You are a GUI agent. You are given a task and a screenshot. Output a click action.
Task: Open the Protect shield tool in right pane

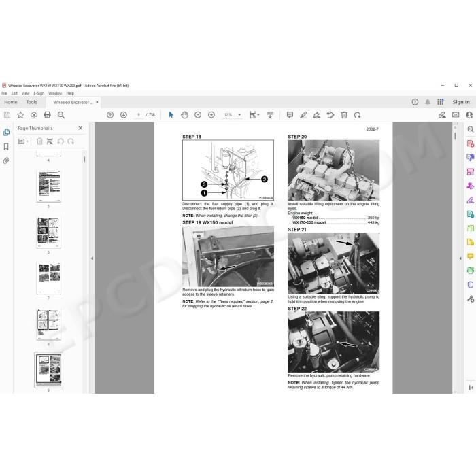point(471,284)
